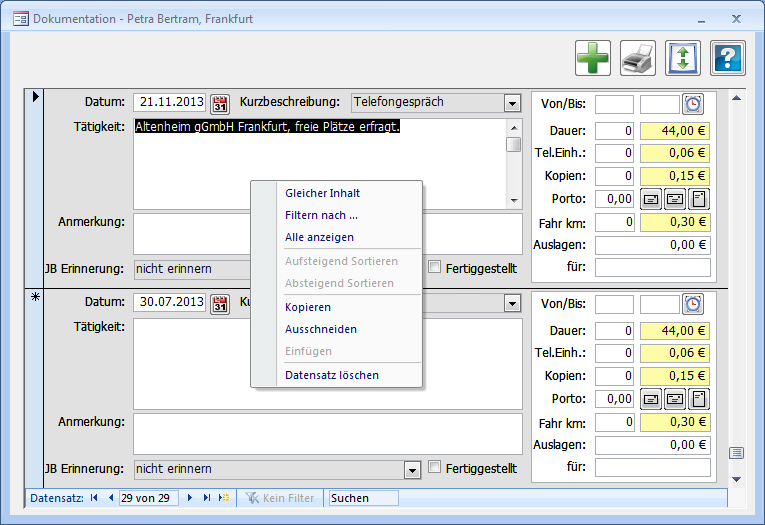Toggle form height with green arrows icon
Viewport: 765px width, 525px height.
(x=683, y=58)
